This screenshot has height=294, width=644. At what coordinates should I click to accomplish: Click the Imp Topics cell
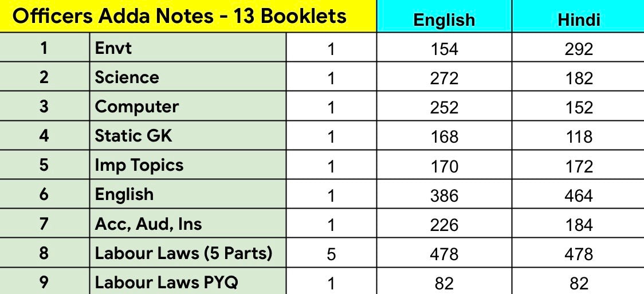pos(139,165)
